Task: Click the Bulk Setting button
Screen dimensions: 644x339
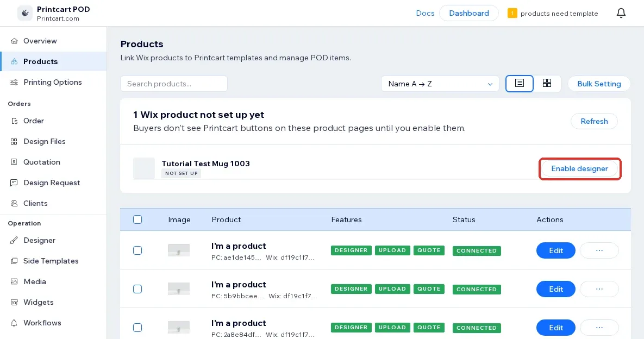Action: pos(599,84)
